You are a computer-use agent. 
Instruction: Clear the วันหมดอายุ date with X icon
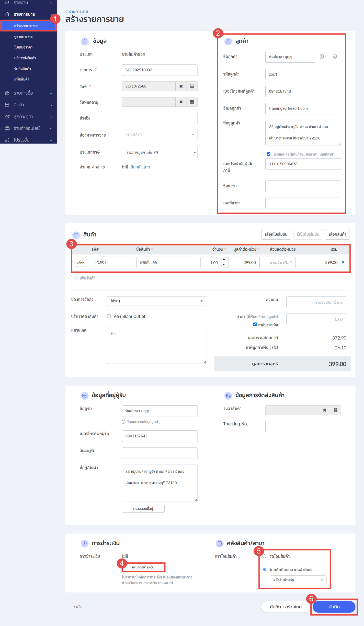[x=181, y=102]
